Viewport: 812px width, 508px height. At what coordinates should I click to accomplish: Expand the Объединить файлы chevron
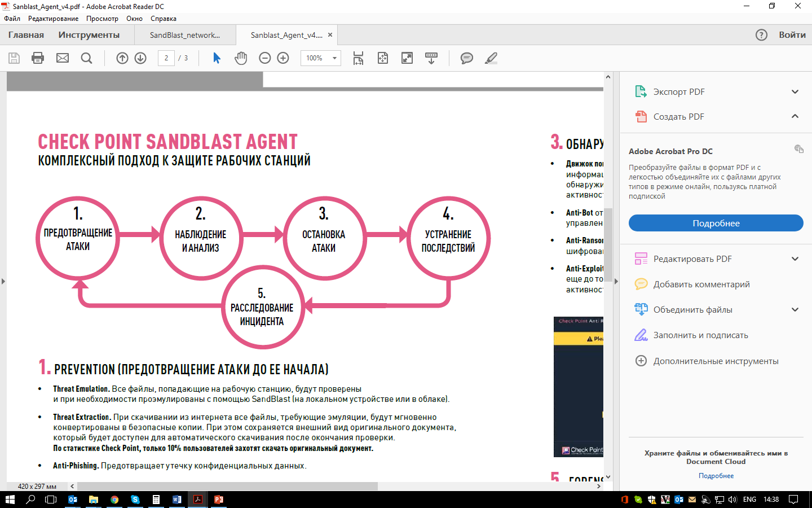[795, 310]
